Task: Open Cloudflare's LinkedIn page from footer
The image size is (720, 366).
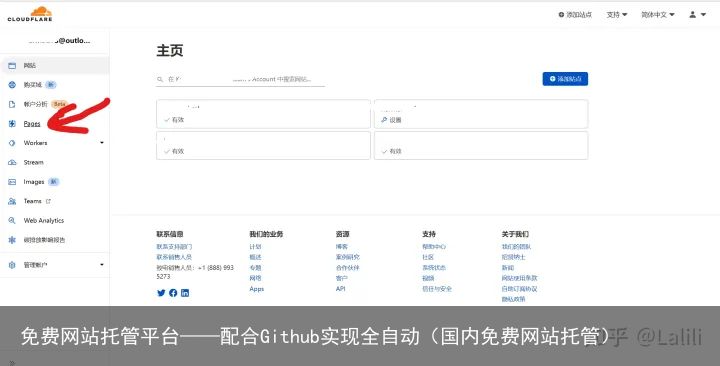Action: [x=185, y=293]
